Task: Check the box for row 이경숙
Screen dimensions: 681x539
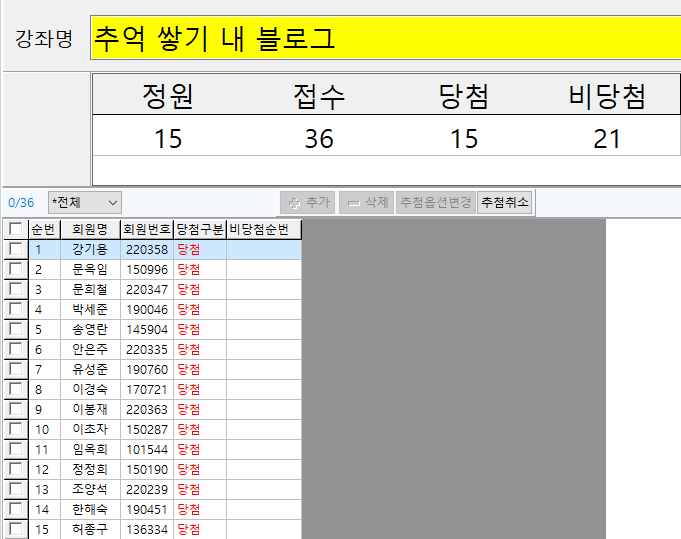Action: [16, 389]
